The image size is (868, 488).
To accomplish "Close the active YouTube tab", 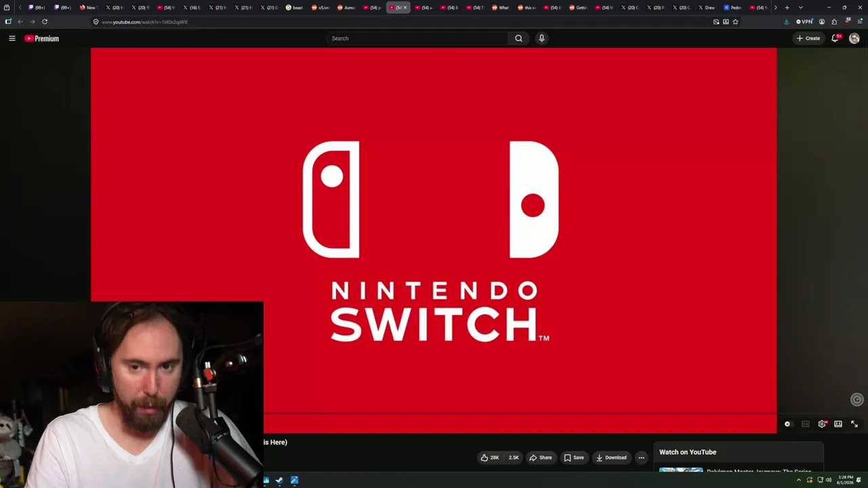I will (x=406, y=7).
